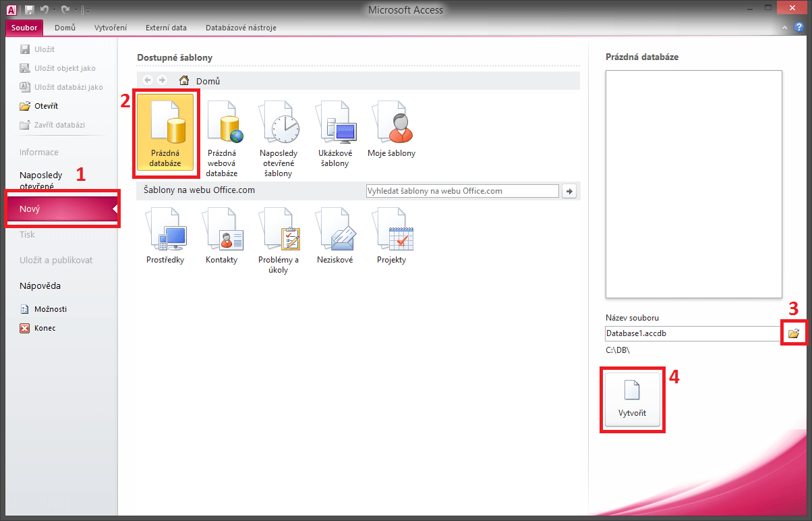
Task: Browse for database location folder icon
Action: (x=794, y=333)
